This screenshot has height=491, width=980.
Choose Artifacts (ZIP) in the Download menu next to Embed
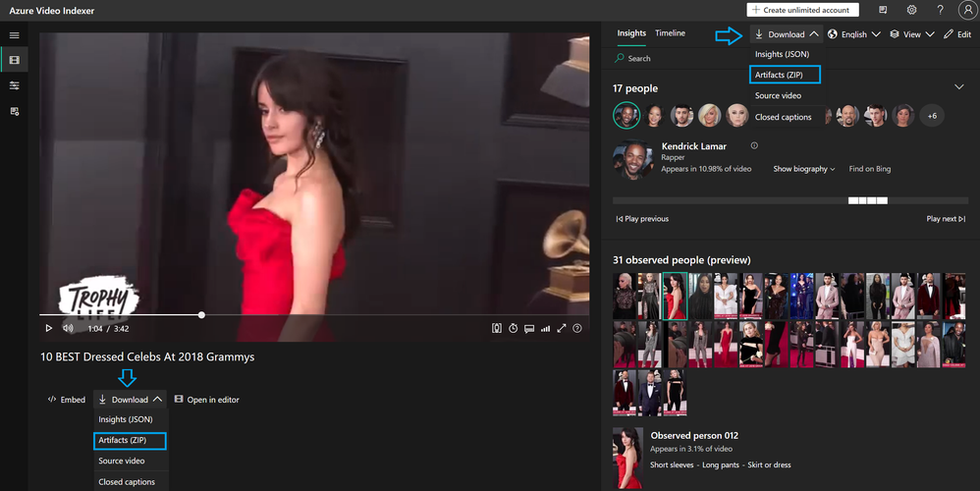click(x=130, y=440)
